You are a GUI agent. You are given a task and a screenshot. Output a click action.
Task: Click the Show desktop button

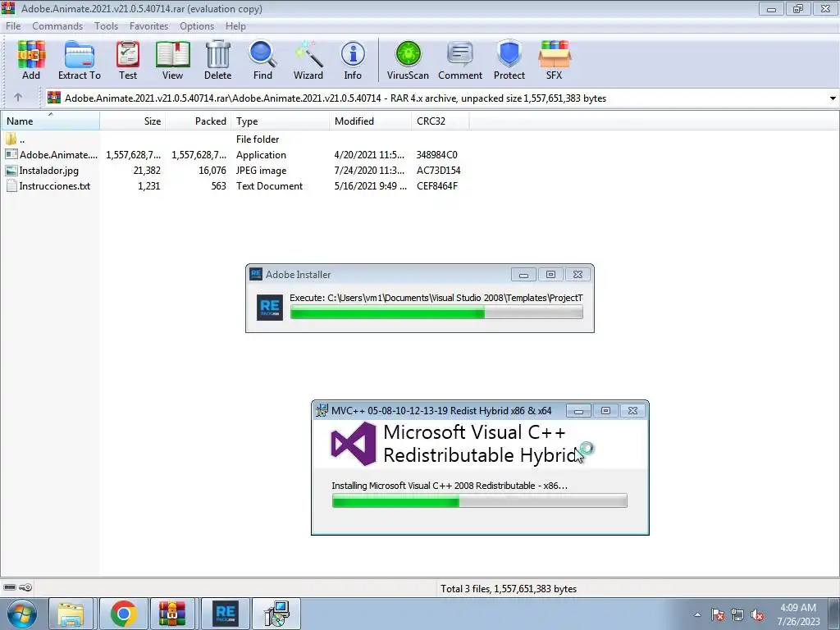point(834,614)
